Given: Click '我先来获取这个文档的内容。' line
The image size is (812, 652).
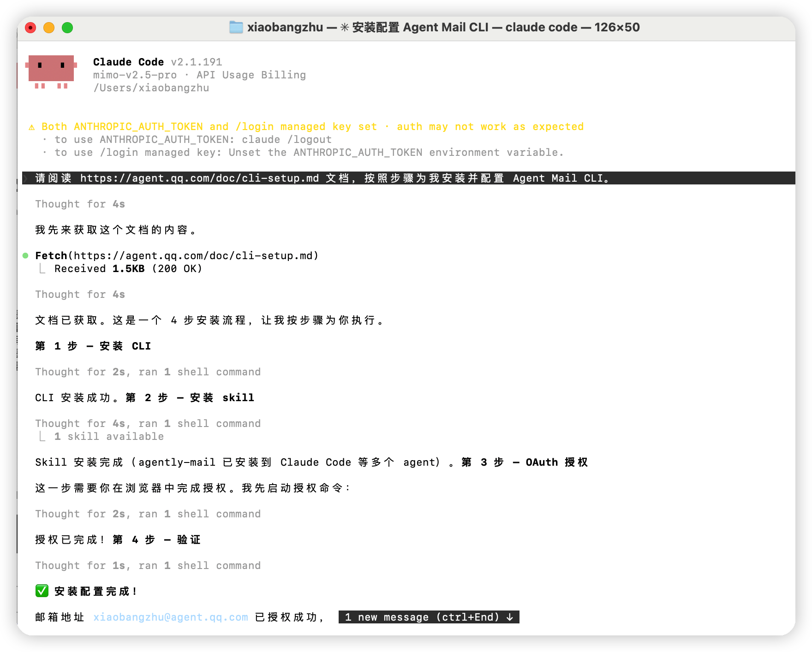Looking at the screenshot, I should point(116,230).
